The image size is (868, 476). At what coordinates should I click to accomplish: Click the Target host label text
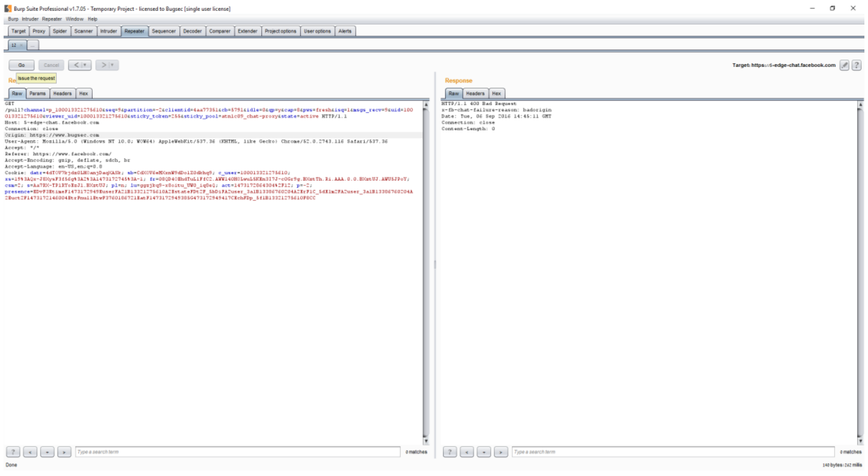click(784, 65)
